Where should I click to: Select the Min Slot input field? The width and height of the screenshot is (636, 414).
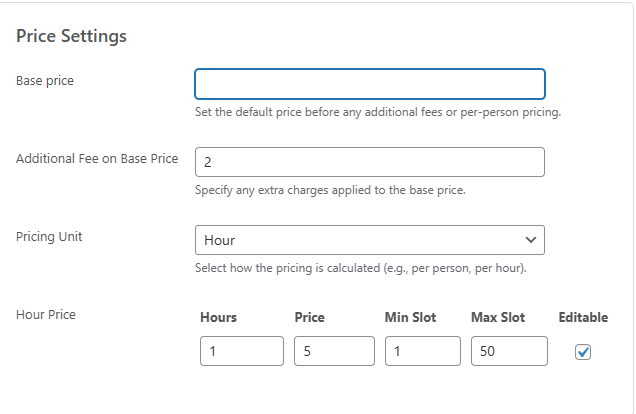tap(423, 351)
